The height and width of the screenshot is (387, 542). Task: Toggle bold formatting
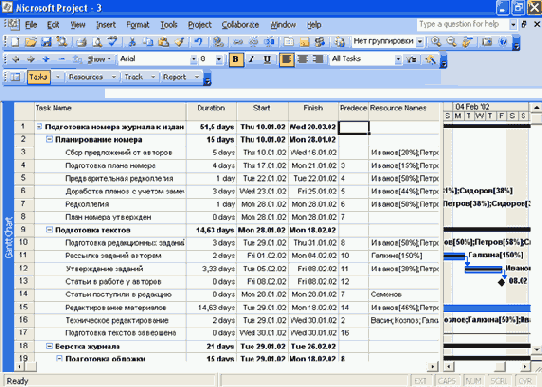point(236,59)
